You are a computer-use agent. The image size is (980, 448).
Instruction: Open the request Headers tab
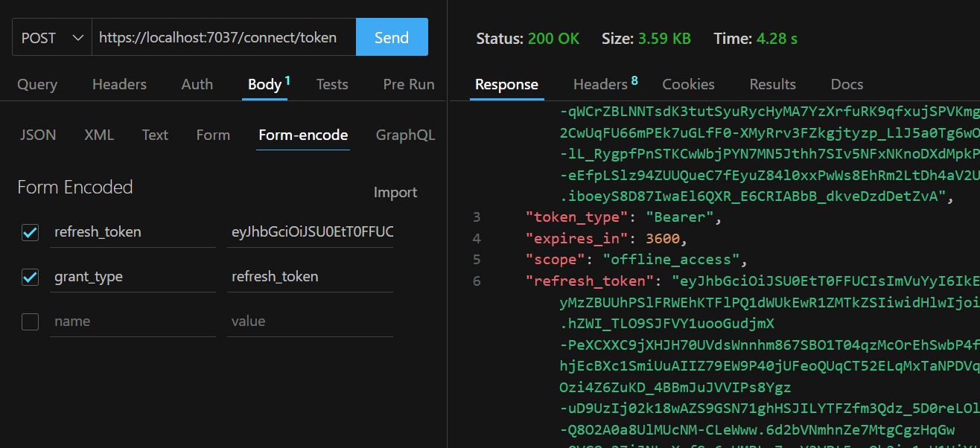tap(119, 84)
